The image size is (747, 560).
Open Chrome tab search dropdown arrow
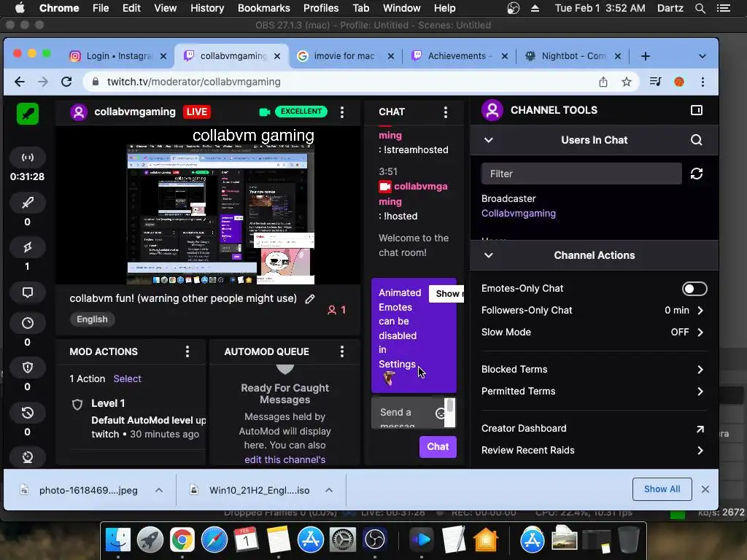703,56
